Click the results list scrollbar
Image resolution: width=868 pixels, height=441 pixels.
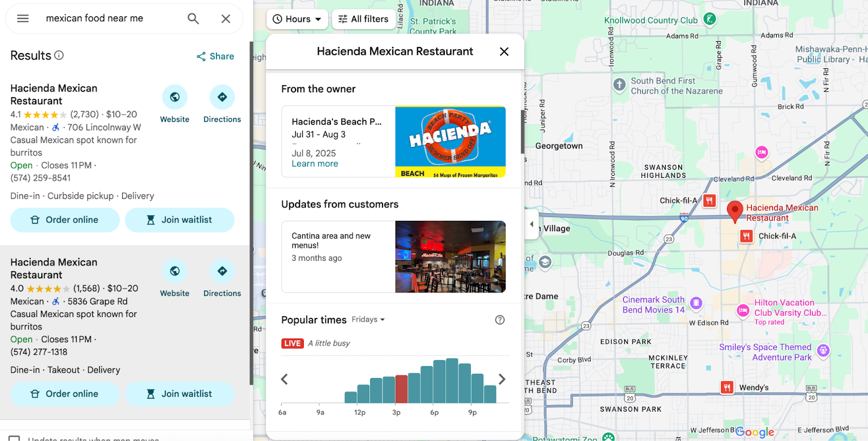coord(251,213)
